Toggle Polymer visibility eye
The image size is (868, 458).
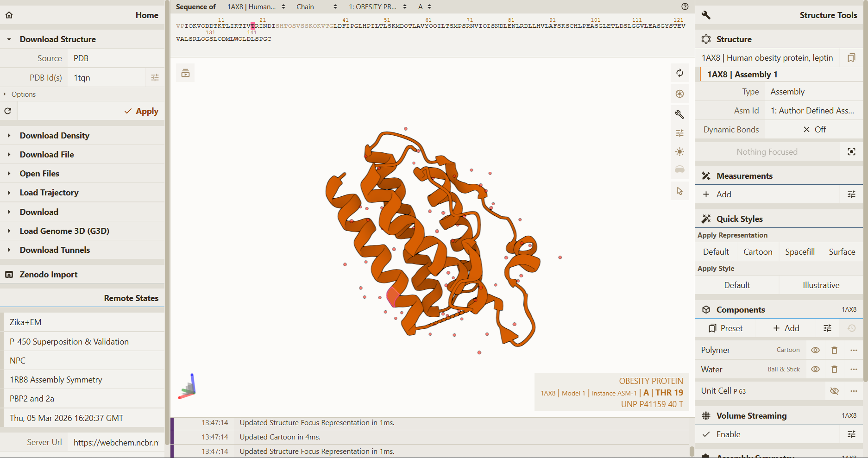[x=815, y=350]
